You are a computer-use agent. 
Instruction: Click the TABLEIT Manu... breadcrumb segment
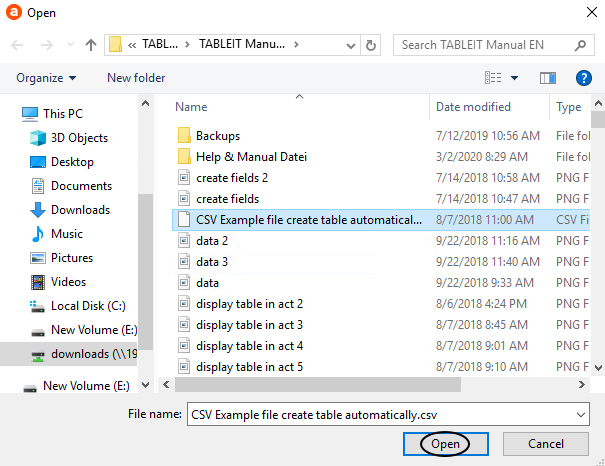[242, 44]
